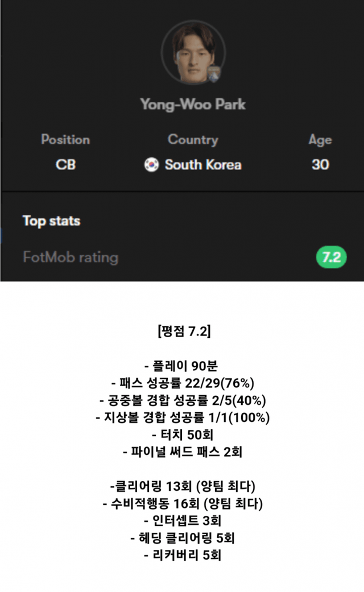Click the age value 30

pyautogui.click(x=320, y=165)
